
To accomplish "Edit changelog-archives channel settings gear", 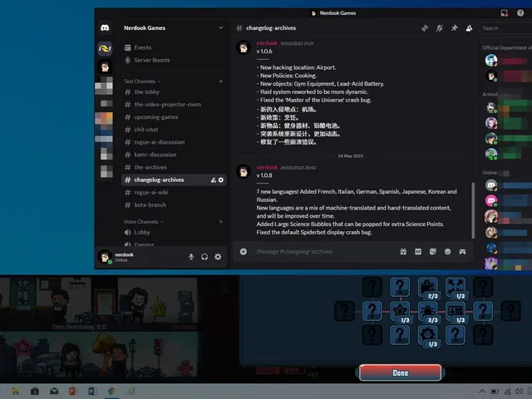I will click(221, 180).
